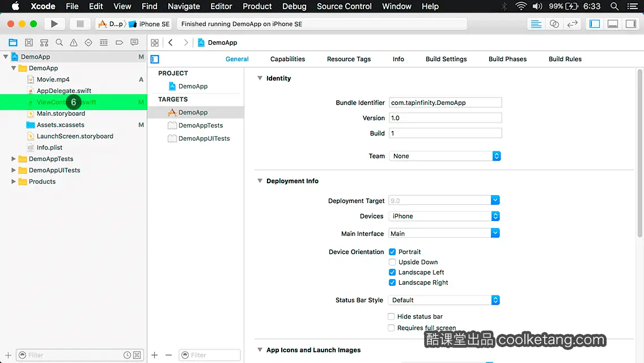Open the Status Bar Style dropdown
The image size is (644, 363).
click(x=444, y=300)
